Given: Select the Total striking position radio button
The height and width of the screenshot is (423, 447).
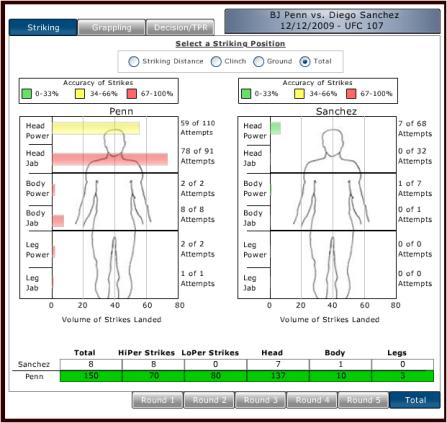Looking at the screenshot, I should (305, 61).
